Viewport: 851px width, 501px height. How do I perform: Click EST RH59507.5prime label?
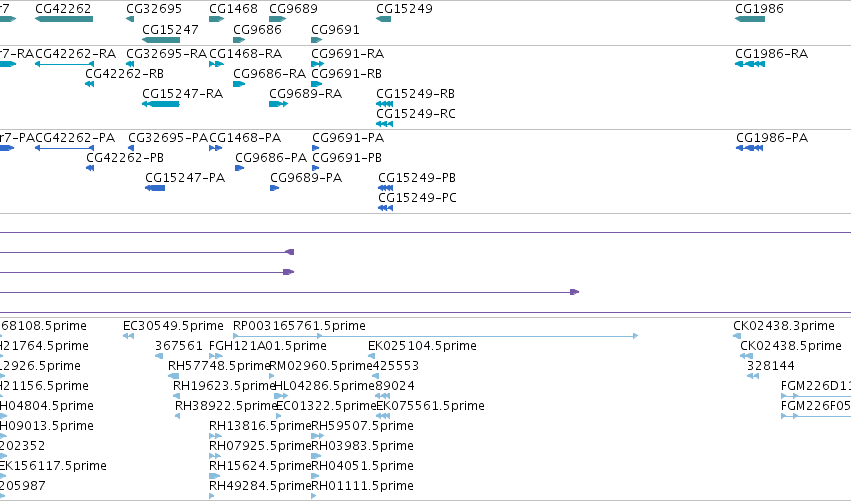pyautogui.click(x=362, y=426)
